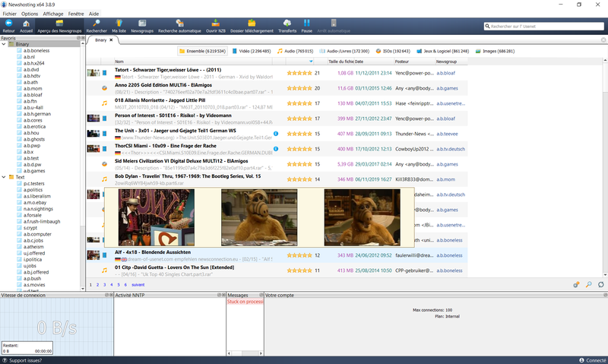The height and width of the screenshot is (364, 608).
Task: Open the Aide menu
Action: [93, 14]
